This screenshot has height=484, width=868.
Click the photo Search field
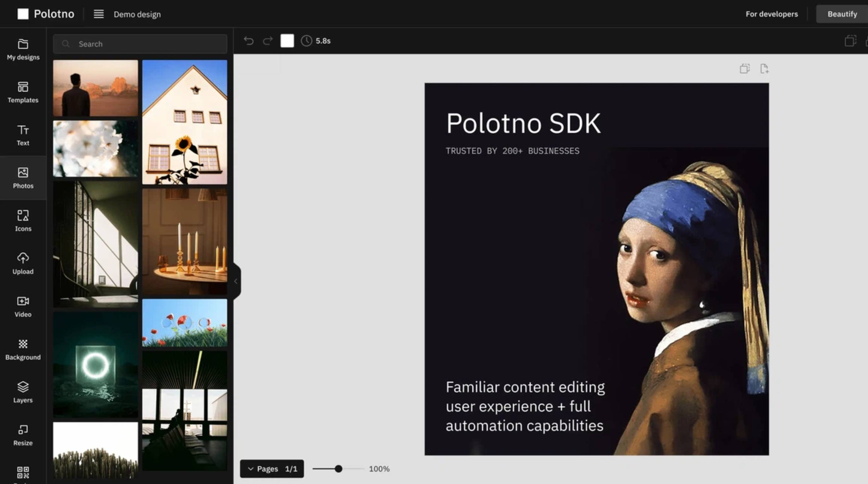point(140,44)
